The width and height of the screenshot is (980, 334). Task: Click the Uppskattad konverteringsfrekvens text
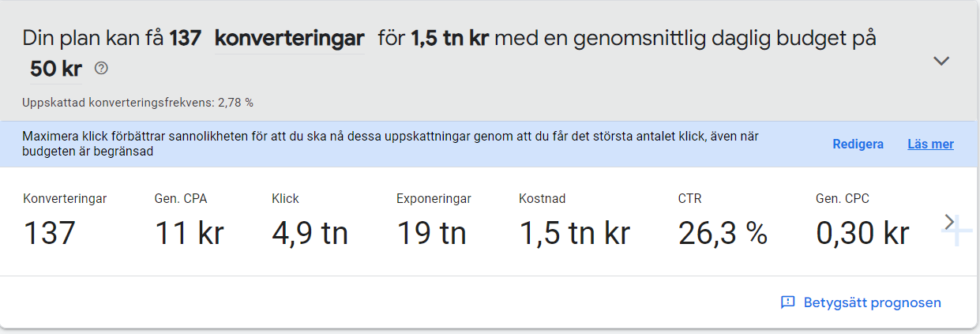click(x=138, y=103)
